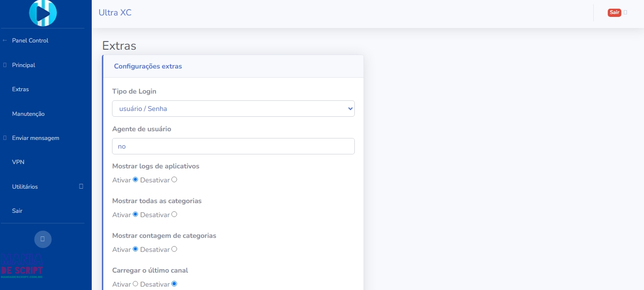
Task: Select Ativar for Carregar o último canal
Action: [x=135, y=284]
